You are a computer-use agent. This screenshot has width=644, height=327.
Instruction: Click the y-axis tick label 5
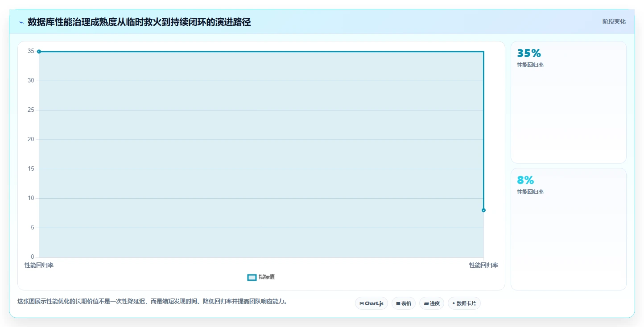pos(32,228)
